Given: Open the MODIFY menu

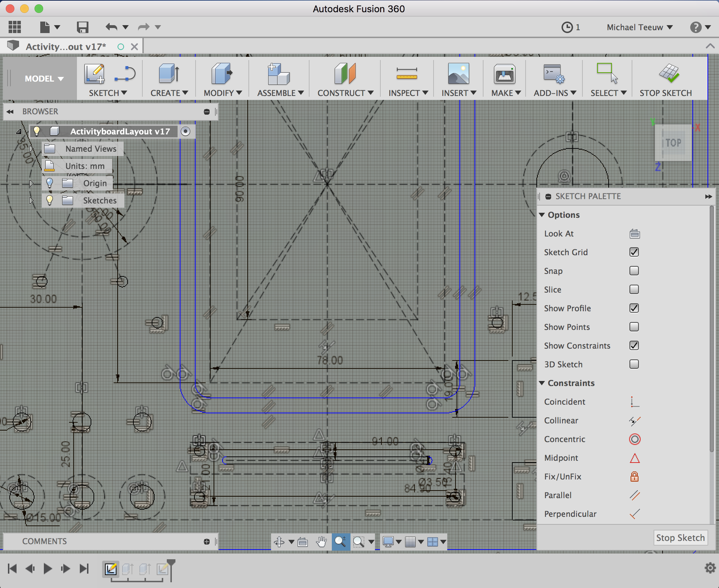Looking at the screenshot, I should 223,93.
